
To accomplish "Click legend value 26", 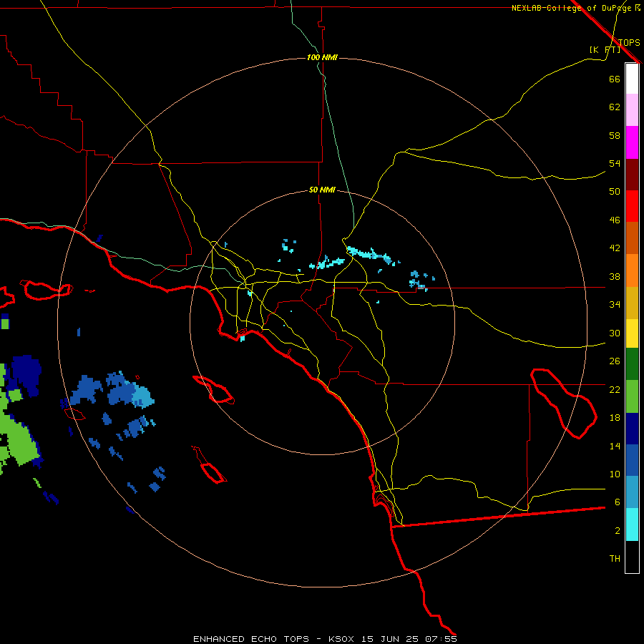I will [x=615, y=361].
